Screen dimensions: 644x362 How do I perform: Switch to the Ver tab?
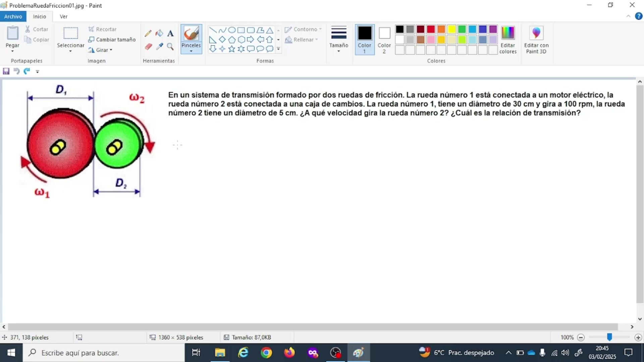[x=63, y=16]
